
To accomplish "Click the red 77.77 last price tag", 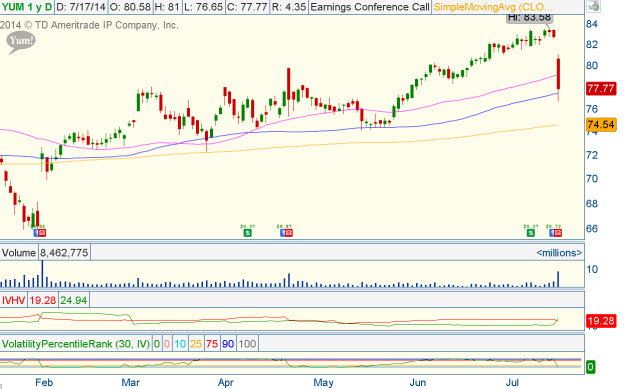I will [601, 88].
